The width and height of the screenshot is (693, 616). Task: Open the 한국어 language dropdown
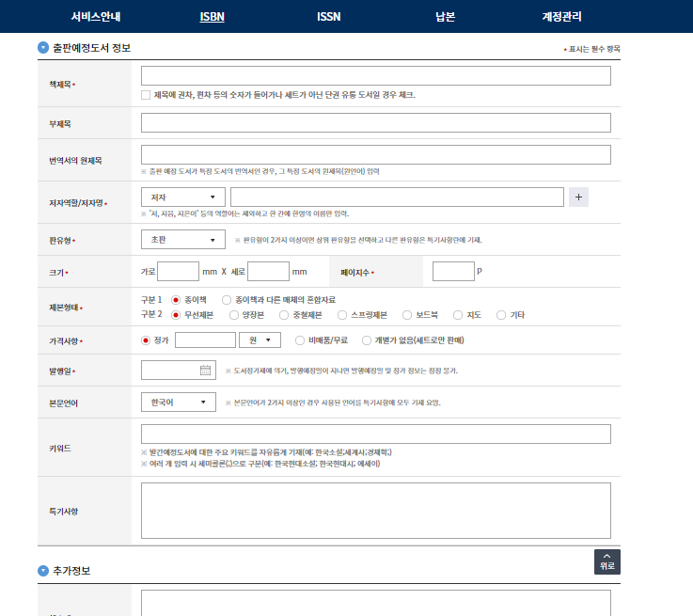[179, 403]
